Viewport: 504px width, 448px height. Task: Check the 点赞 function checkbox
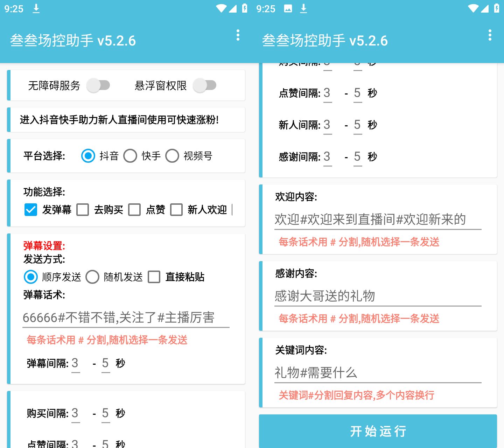pyautogui.click(x=134, y=209)
